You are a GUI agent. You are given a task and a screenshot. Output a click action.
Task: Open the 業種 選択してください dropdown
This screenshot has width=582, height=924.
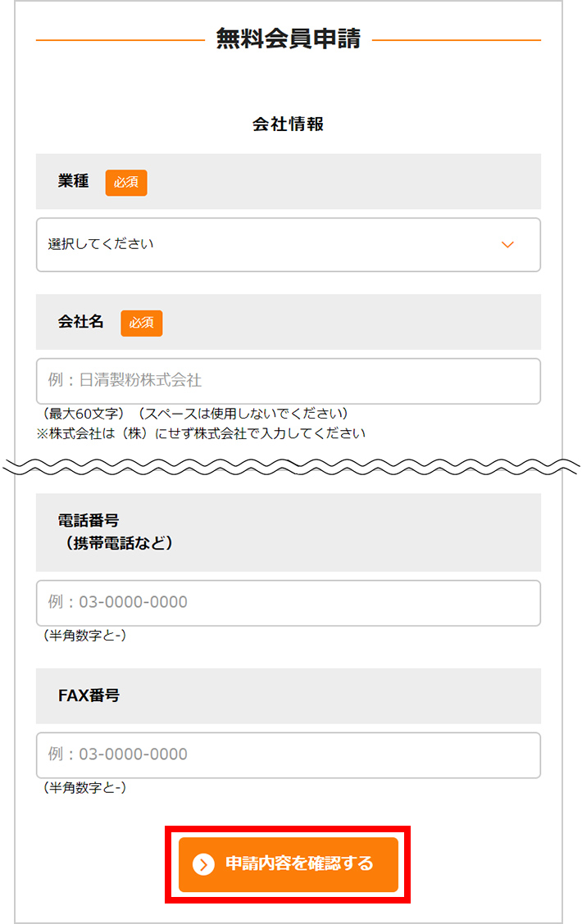pos(289,245)
